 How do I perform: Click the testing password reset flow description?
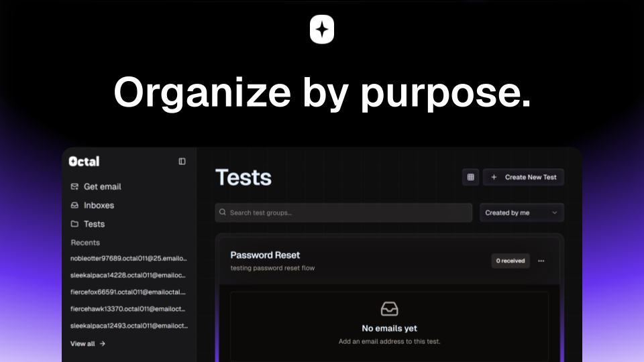point(272,268)
